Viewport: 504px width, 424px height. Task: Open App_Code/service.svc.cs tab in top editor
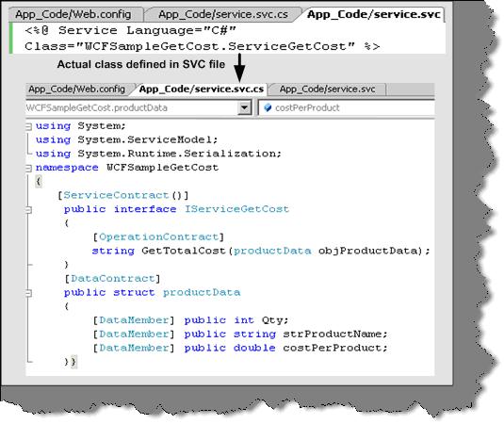point(223,14)
